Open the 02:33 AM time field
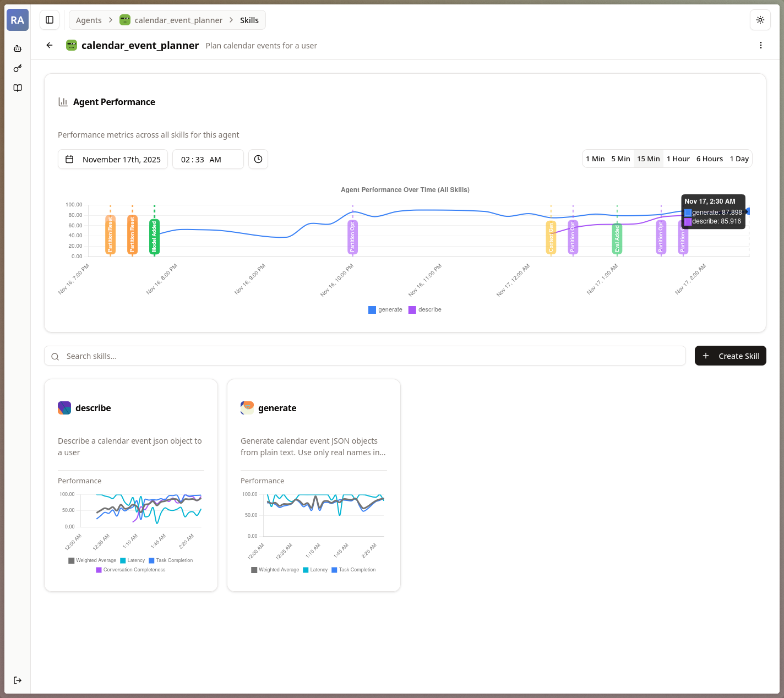The image size is (784, 698). point(208,159)
